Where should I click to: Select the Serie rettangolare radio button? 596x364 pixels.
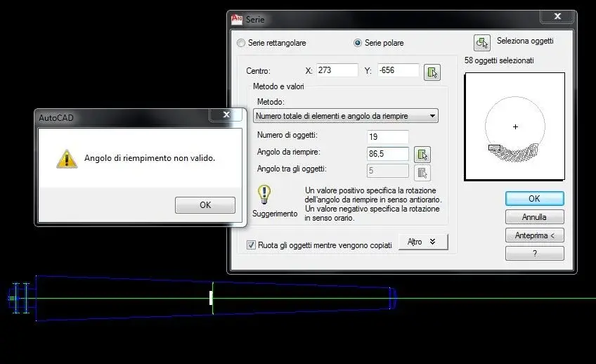pos(241,43)
